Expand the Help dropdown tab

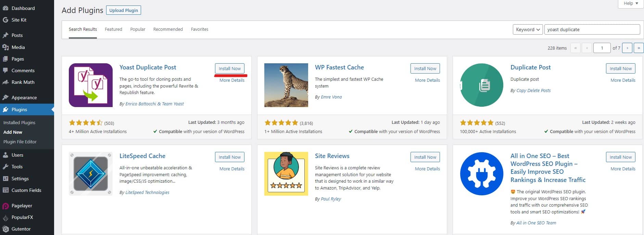coord(631,3)
